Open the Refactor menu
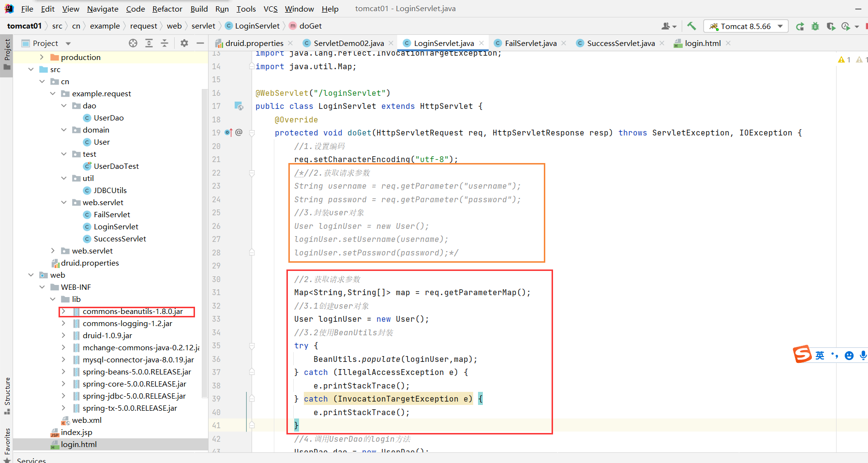Image resolution: width=868 pixels, height=463 pixels. click(167, 9)
